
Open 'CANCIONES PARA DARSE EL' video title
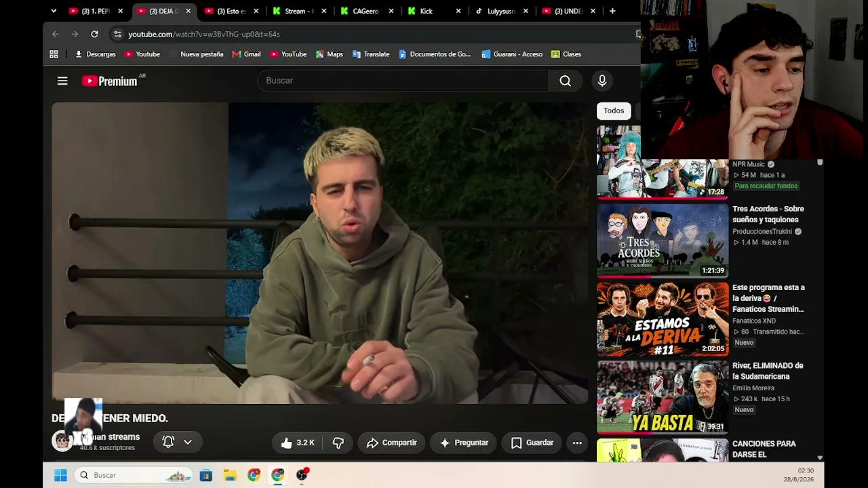pos(764,449)
